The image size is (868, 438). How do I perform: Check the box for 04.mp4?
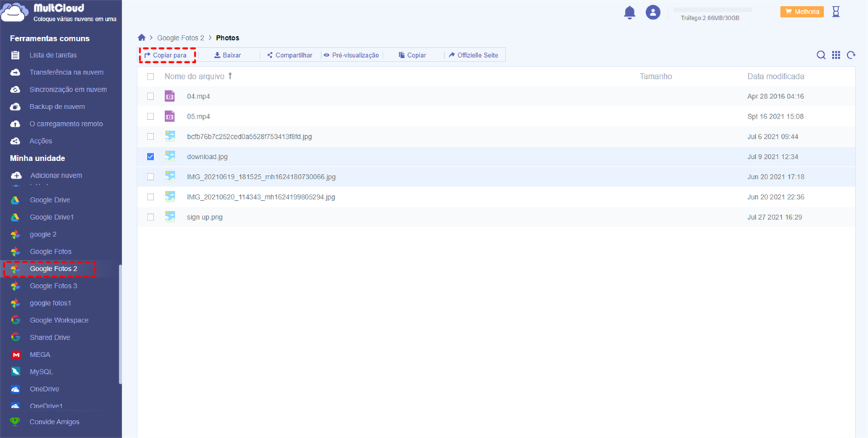pos(150,96)
